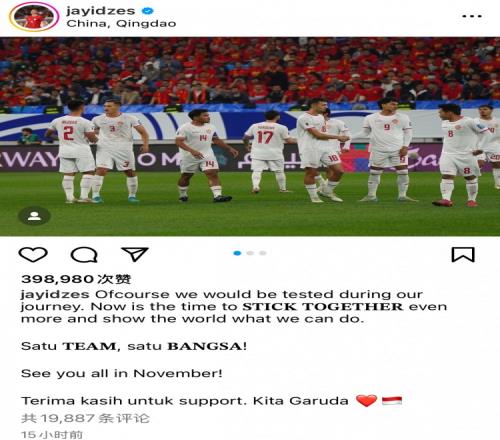Click the red heart emoji in caption
The image size is (500, 440).
(x=366, y=400)
